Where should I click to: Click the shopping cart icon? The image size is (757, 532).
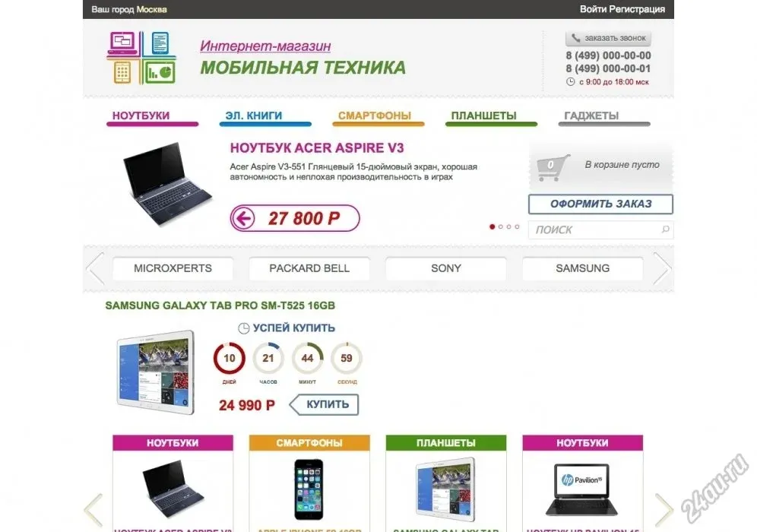tap(553, 167)
